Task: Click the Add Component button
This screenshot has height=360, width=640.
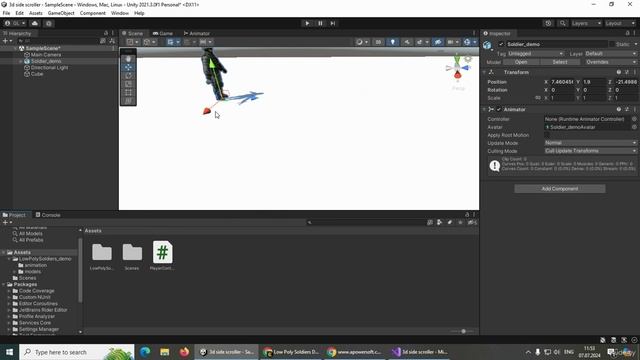Action: [560, 189]
